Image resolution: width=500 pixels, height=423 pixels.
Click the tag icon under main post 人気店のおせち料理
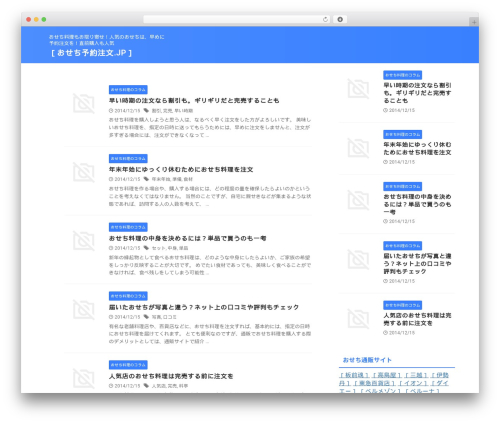146,386
